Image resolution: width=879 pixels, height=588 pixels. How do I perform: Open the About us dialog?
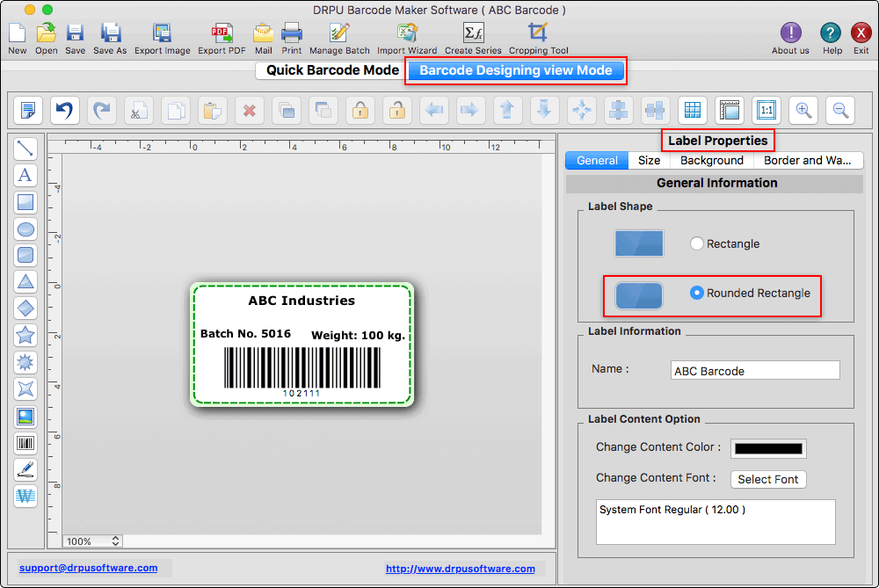pos(790,38)
